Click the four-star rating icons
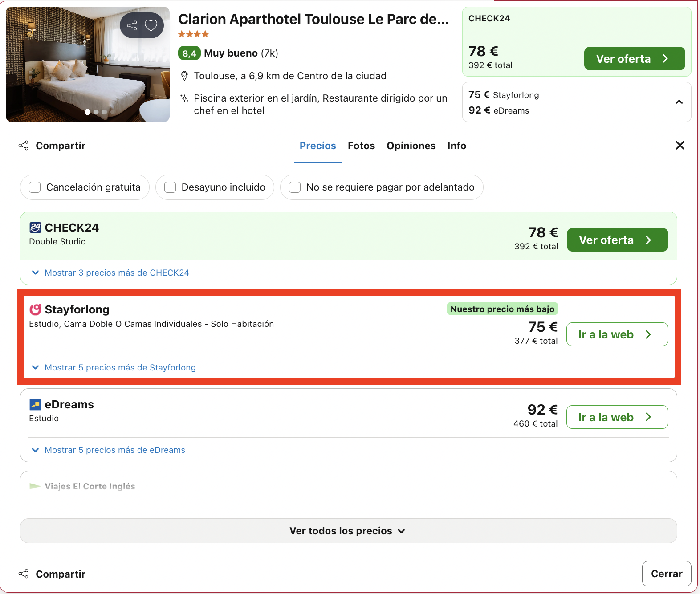This screenshot has height=594, width=700. 193,34
